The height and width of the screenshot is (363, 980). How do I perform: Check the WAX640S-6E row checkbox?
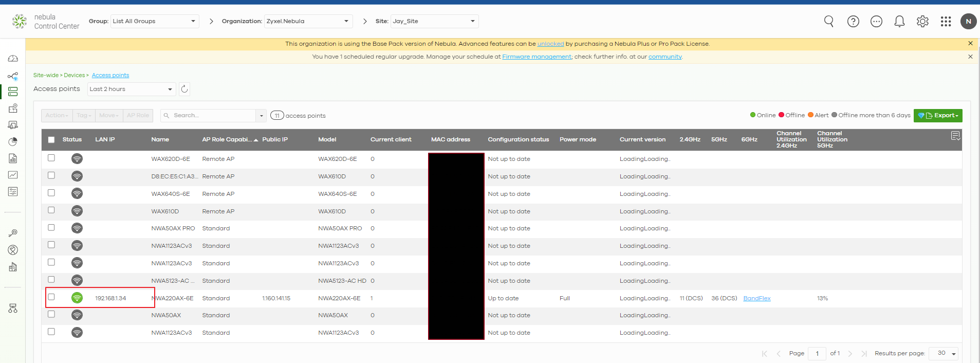coord(51,193)
